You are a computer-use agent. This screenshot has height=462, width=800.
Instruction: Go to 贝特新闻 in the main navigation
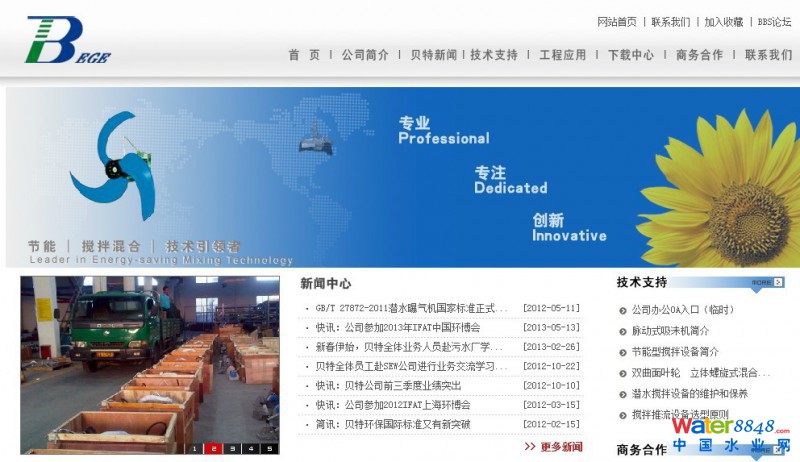pos(433,55)
